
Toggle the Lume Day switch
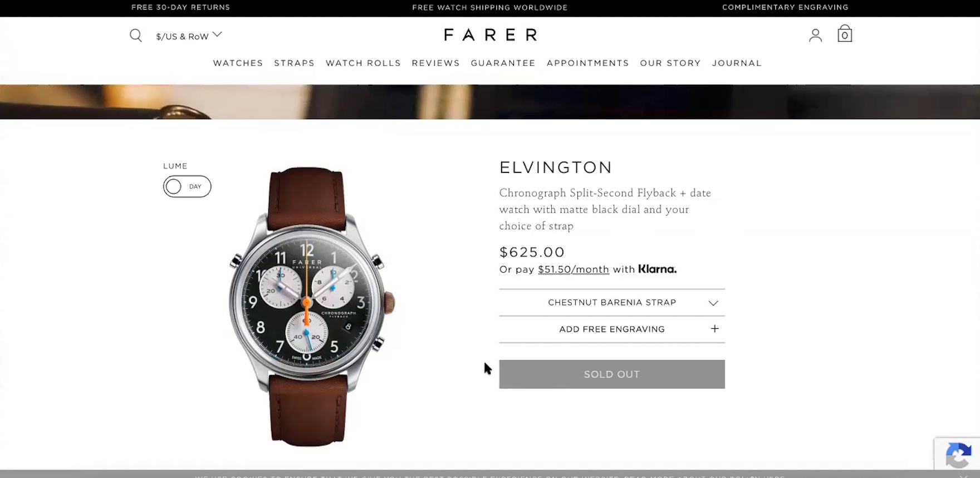tap(187, 186)
